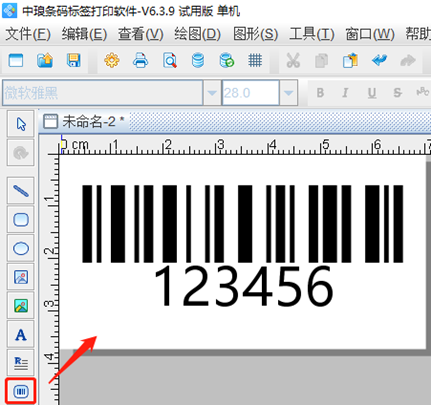The image size is (431, 405).
Task: Click the gray rotate tool in the sidebar
Action: [x=21, y=153]
